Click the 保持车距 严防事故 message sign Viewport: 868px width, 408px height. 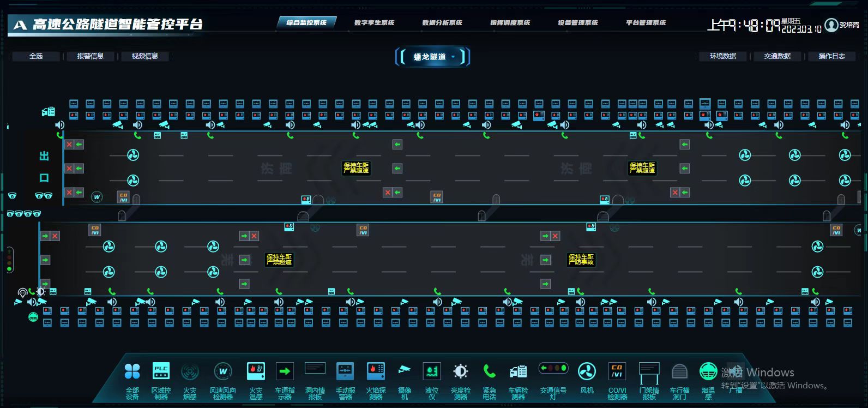581,260
